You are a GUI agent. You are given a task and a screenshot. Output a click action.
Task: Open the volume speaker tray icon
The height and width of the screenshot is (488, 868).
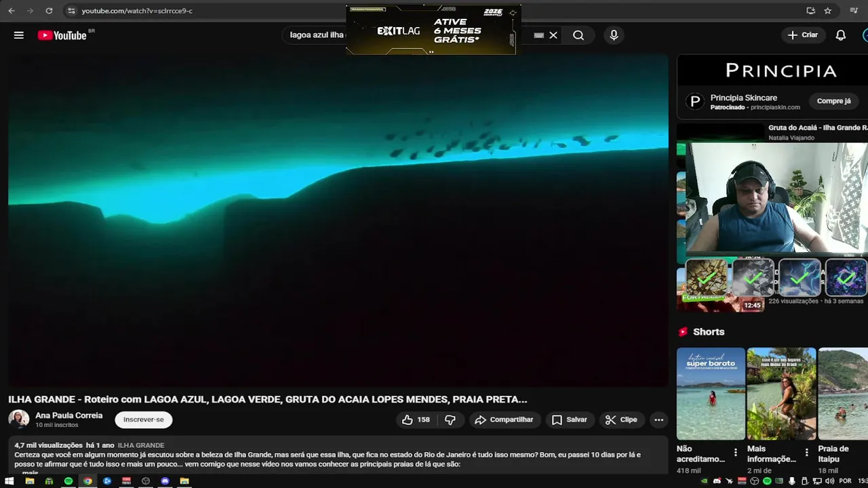click(x=829, y=481)
